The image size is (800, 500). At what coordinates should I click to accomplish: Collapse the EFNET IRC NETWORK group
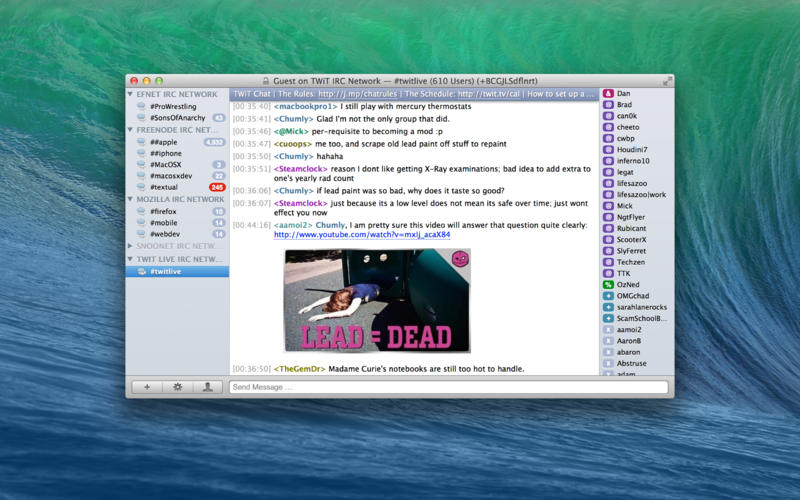point(132,94)
